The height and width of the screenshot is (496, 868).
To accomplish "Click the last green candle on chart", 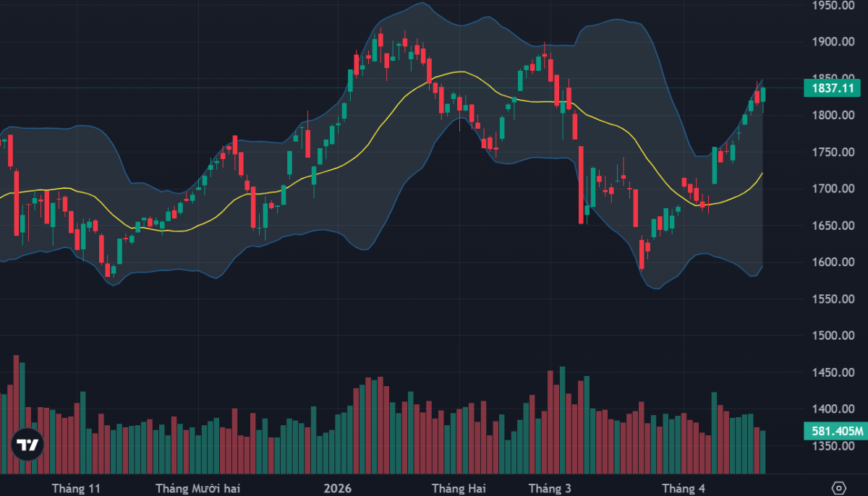I will pyautogui.click(x=762, y=95).
